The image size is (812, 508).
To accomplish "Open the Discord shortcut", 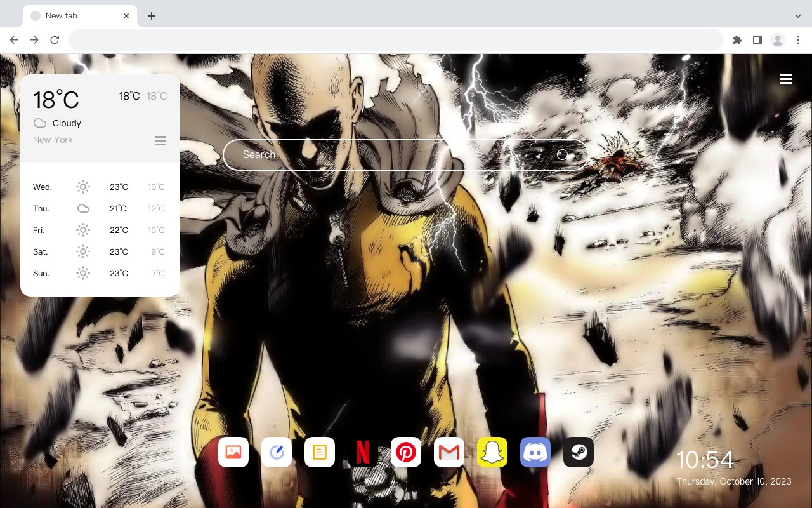I will point(535,452).
